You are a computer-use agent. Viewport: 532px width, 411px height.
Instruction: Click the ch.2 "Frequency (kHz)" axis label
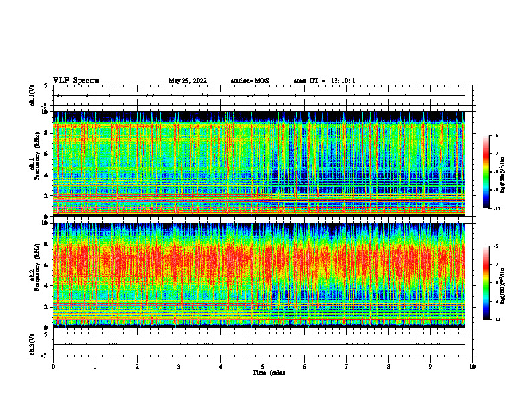[37, 267]
